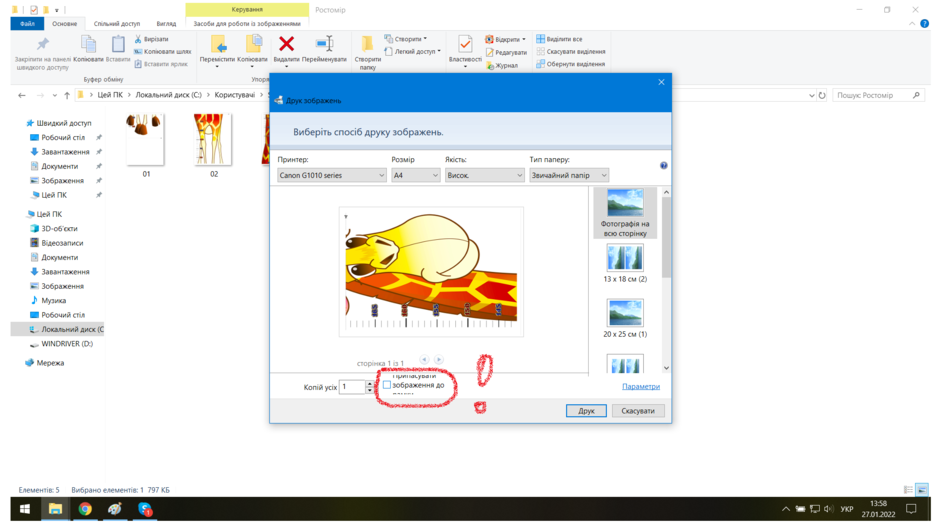Select the 20 x 25 см (1) layout
The height and width of the screenshot is (529, 940).
coord(625,318)
